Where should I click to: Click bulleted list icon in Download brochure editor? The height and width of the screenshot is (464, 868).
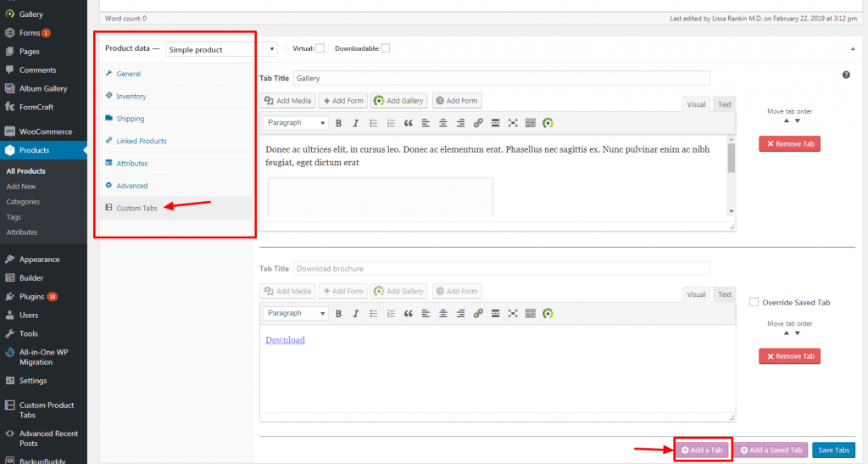click(373, 314)
